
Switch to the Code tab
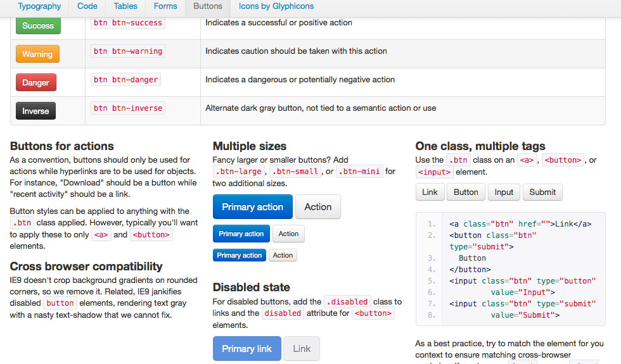click(x=87, y=6)
